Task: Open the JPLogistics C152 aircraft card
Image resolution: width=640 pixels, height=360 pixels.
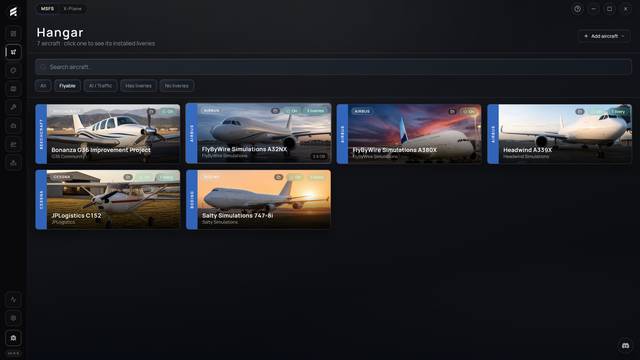Action: (x=108, y=200)
